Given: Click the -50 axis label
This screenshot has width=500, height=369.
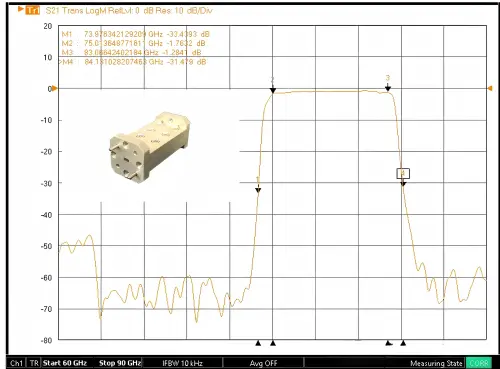Looking at the screenshot, I should 46,246.
